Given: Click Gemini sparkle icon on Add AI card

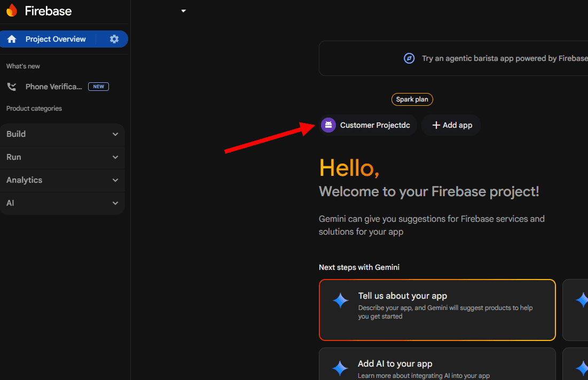Looking at the screenshot, I should [x=340, y=368].
